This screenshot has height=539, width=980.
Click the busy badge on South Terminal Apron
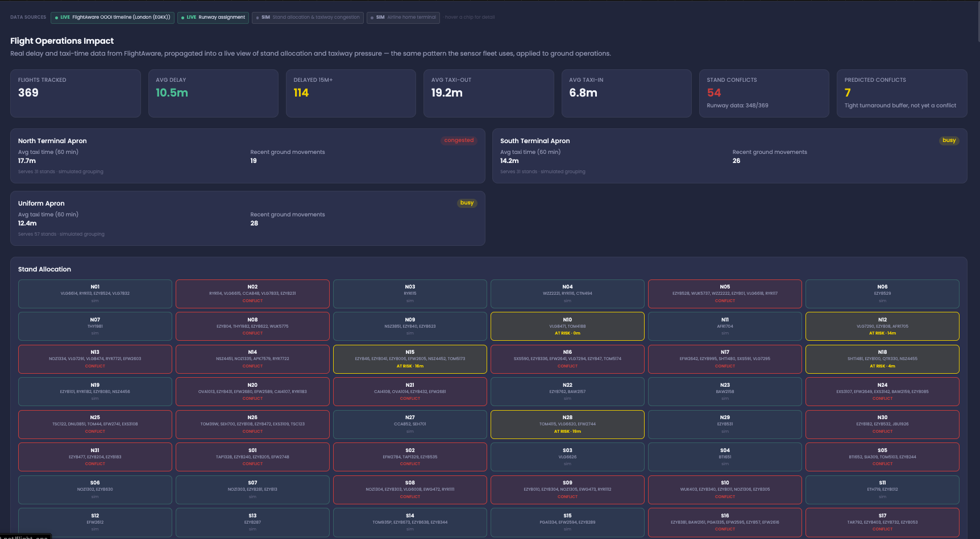949,140
